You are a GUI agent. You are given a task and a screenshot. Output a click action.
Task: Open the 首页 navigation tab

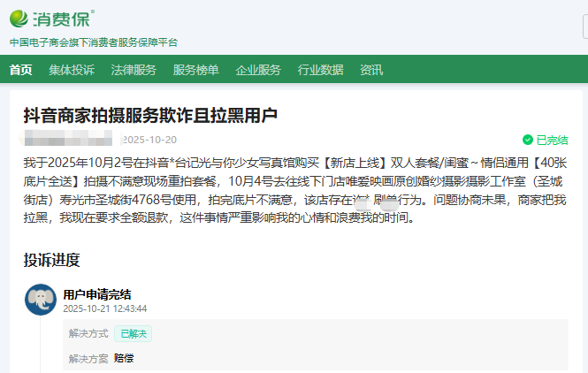(x=20, y=70)
